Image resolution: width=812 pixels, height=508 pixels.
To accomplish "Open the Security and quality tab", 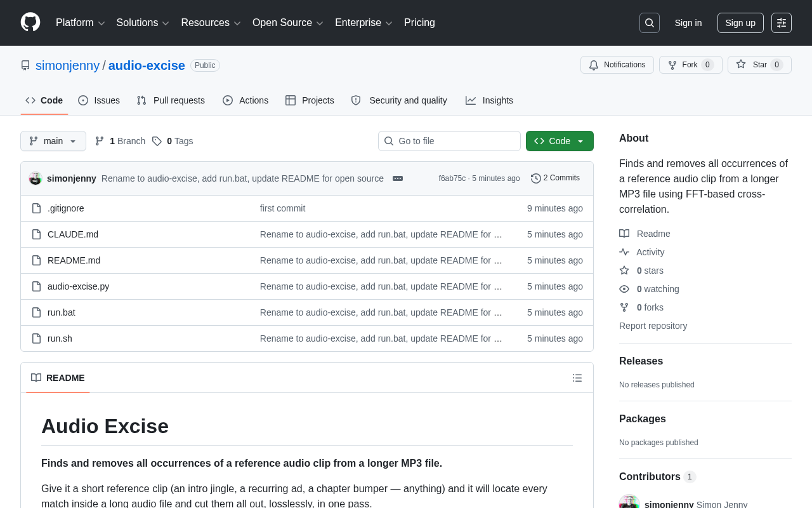I will pos(399,100).
